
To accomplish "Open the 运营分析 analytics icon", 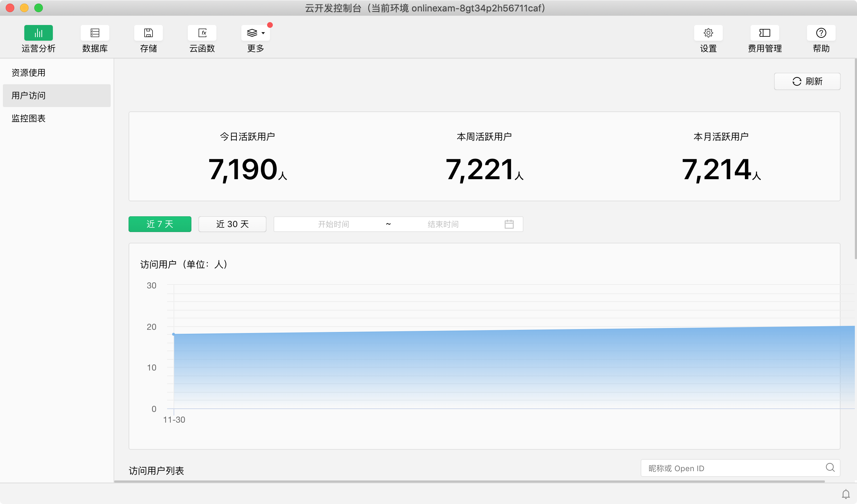I will 39,33.
